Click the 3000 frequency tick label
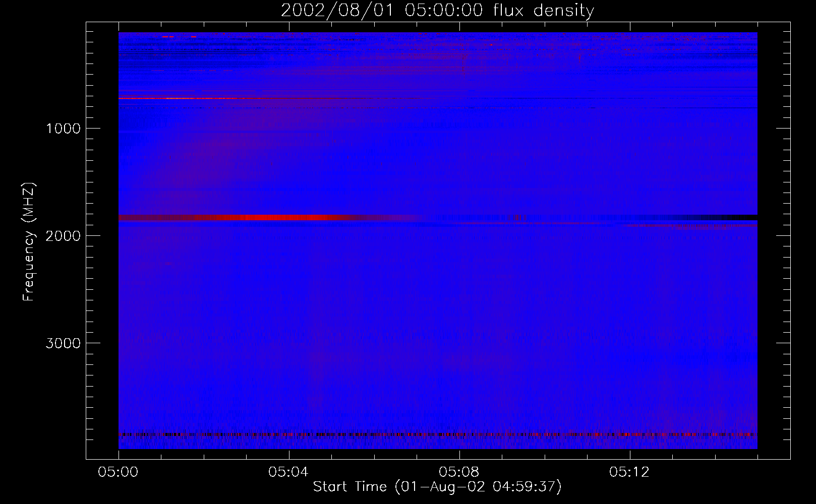816x504 pixels. coord(63,343)
